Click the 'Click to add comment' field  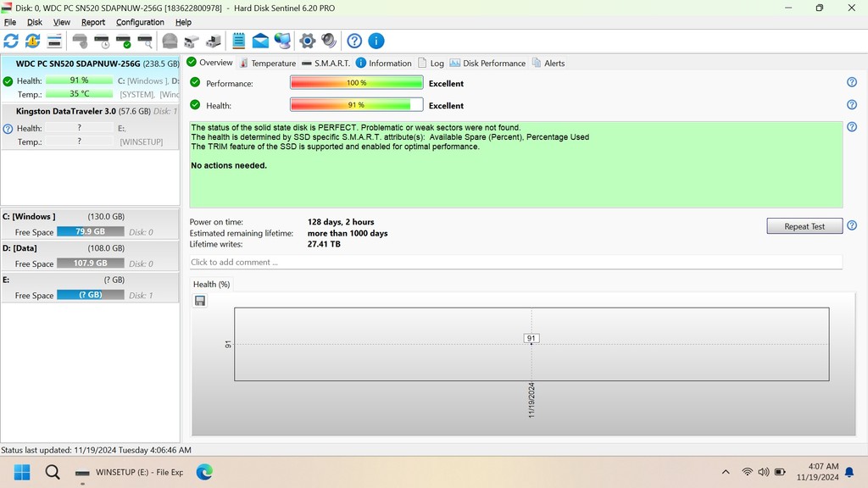point(515,263)
